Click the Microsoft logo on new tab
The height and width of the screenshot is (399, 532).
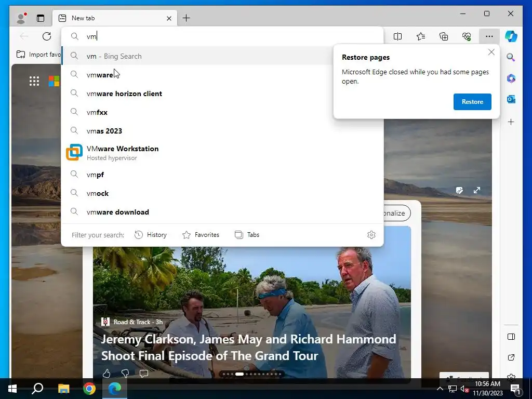coord(54,81)
